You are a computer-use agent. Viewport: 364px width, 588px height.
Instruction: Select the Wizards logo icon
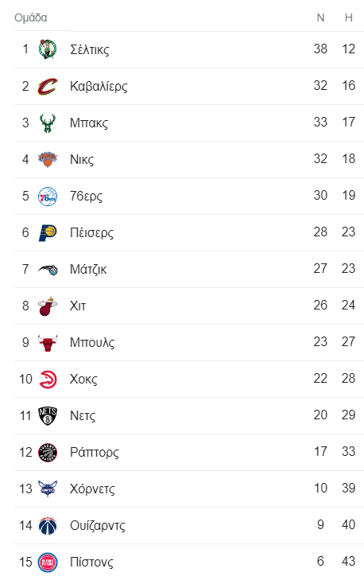(x=48, y=526)
